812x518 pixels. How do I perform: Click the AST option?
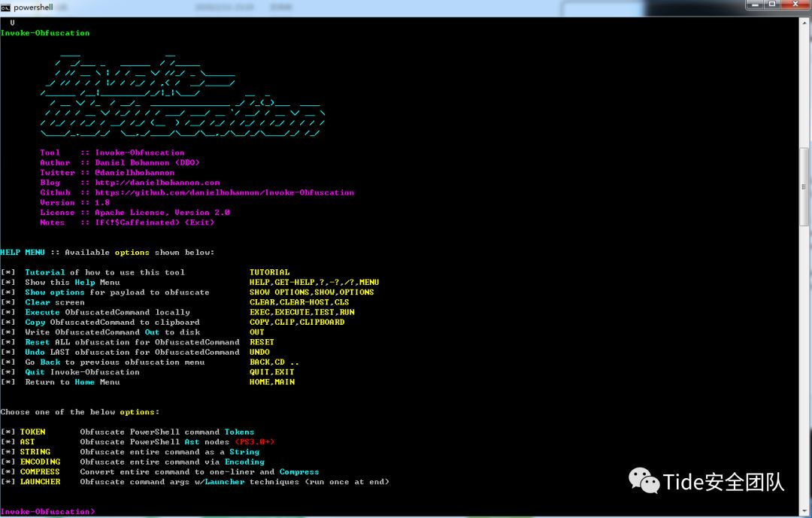point(28,442)
